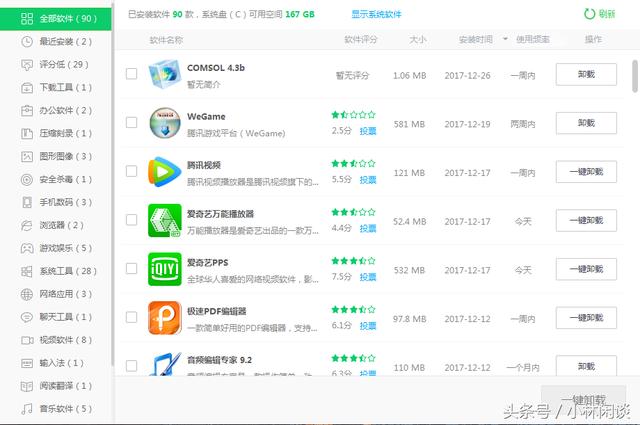The image size is (640, 425).
Task: Open the 全部软件 (90) category
Action: 56,19
